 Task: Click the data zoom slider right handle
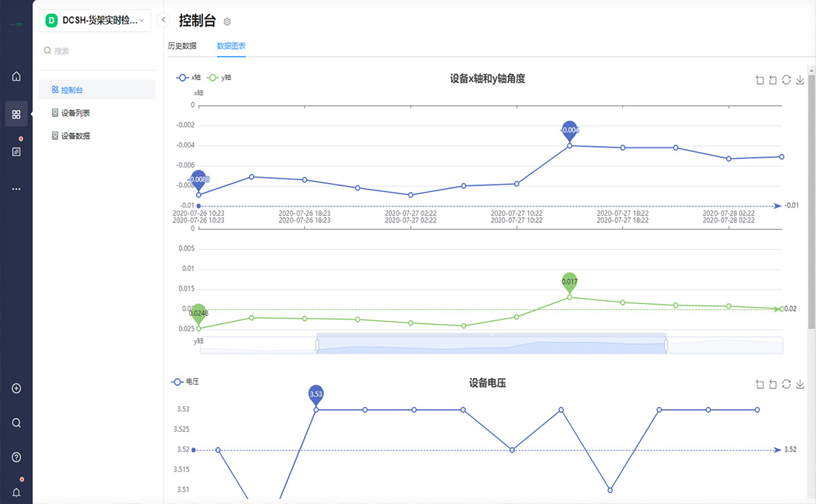(666, 345)
